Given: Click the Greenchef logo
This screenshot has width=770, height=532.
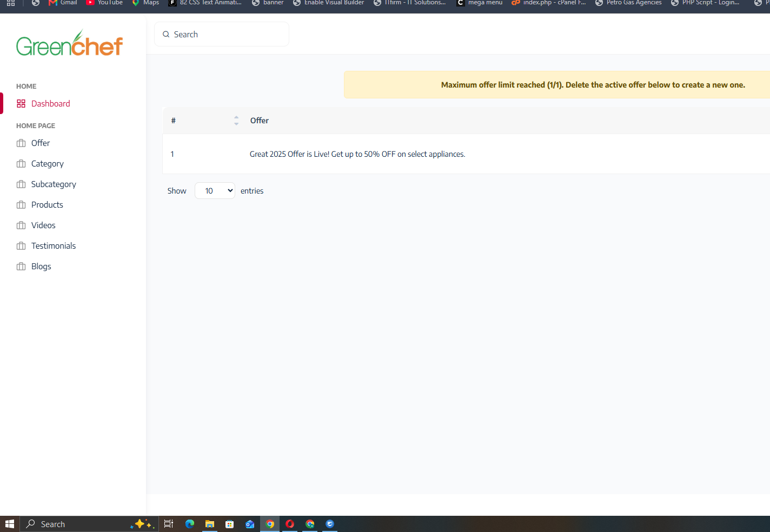Looking at the screenshot, I should tap(70, 43).
